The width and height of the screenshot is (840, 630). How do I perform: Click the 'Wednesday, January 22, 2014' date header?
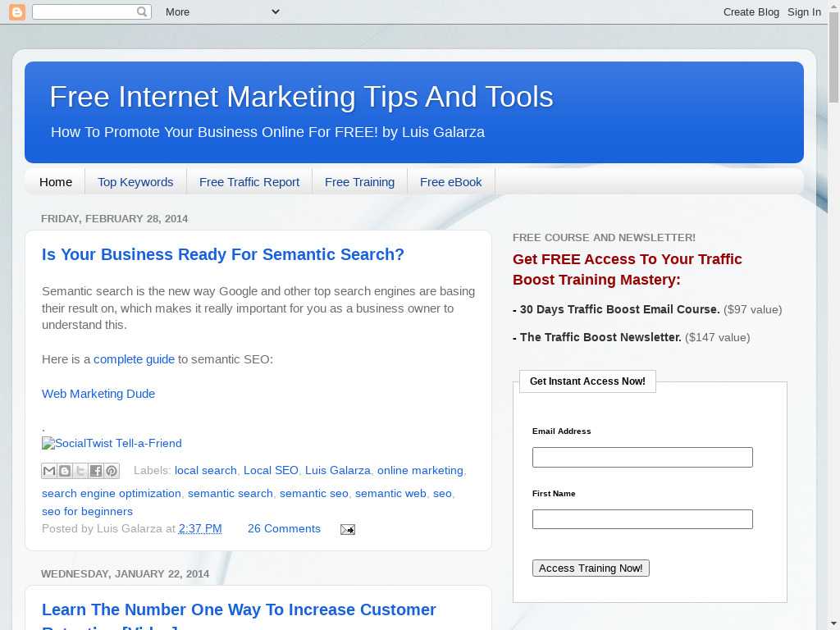(126, 573)
